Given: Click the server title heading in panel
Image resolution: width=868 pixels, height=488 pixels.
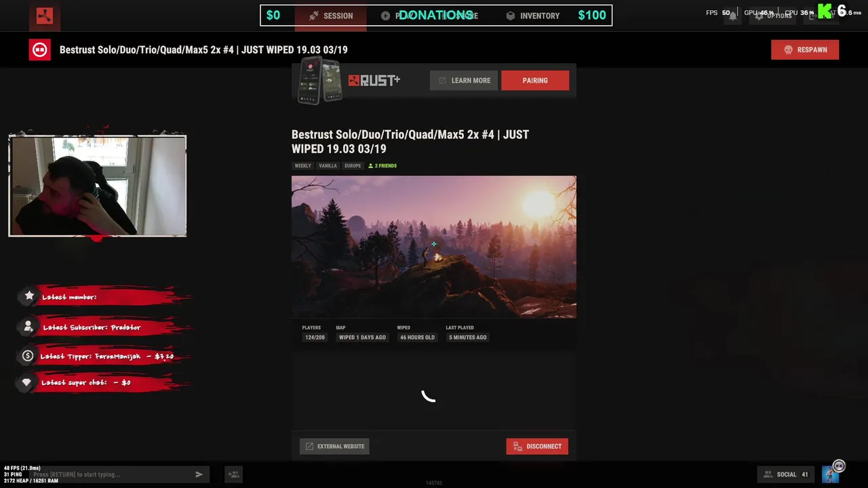Looking at the screenshot, I should 410,142.
